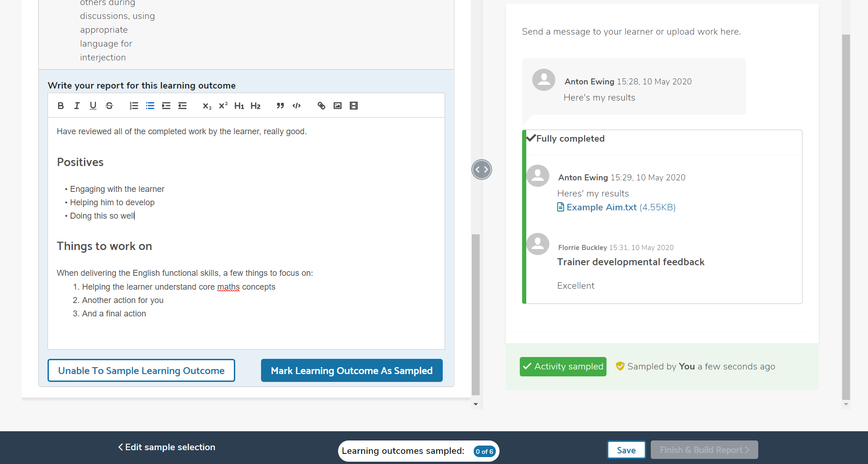Image resolution: width=868 pixels, height=464 pixels.
Task: Toggle italic formatting in report editor
Action: coord(77,106)
